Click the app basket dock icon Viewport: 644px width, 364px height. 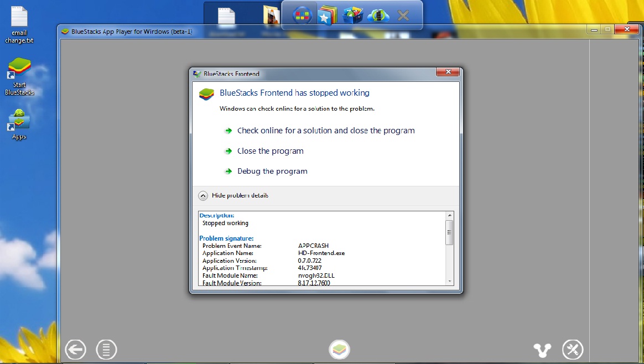click(x=353, y=16)
